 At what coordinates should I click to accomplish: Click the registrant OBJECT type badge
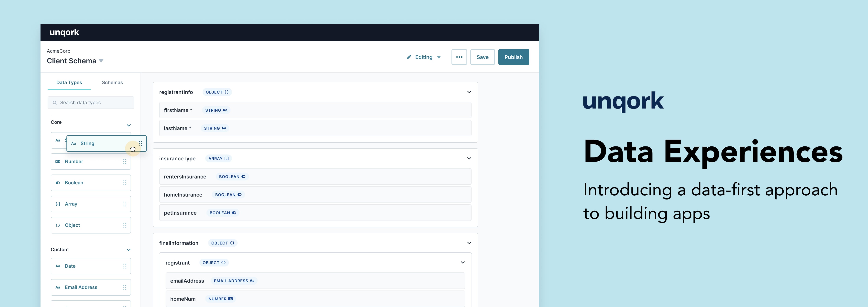coord(214,263)
